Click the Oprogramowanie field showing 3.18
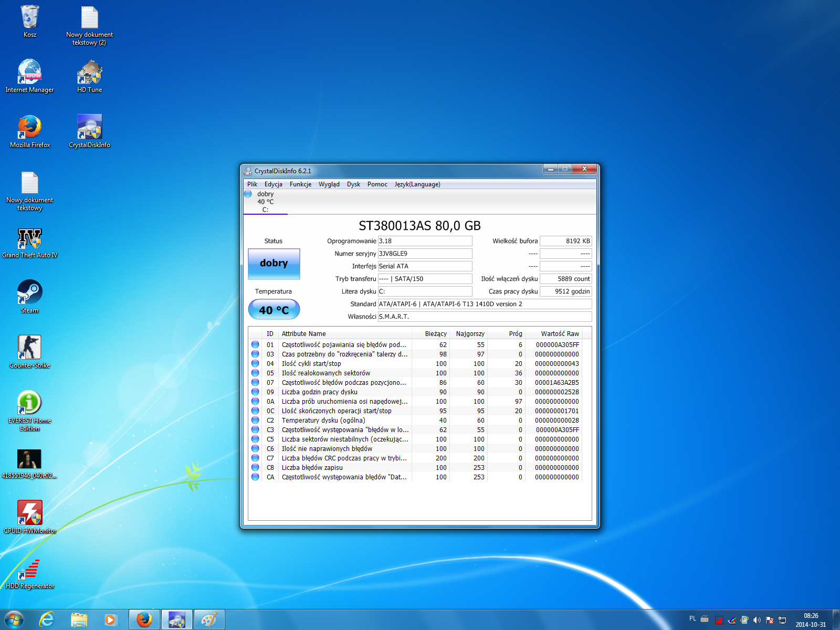Screen dimensions: 840x630 coord(425,241)
